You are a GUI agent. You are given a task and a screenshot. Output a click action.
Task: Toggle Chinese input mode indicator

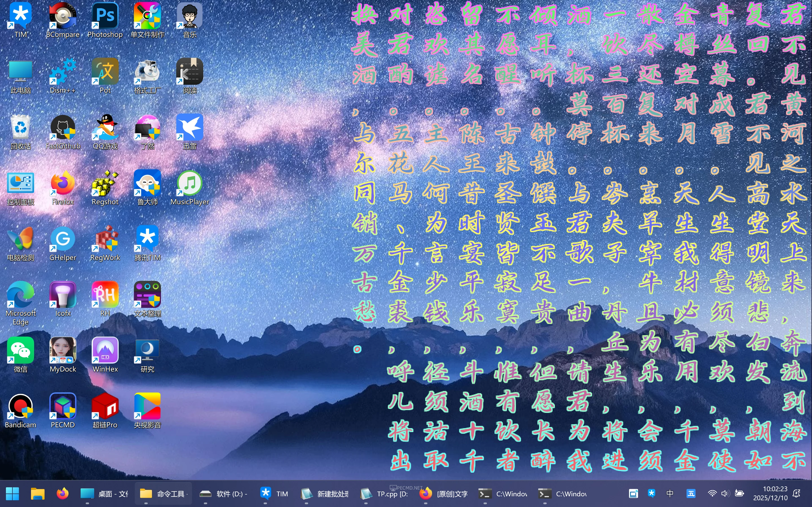(670, 493)
